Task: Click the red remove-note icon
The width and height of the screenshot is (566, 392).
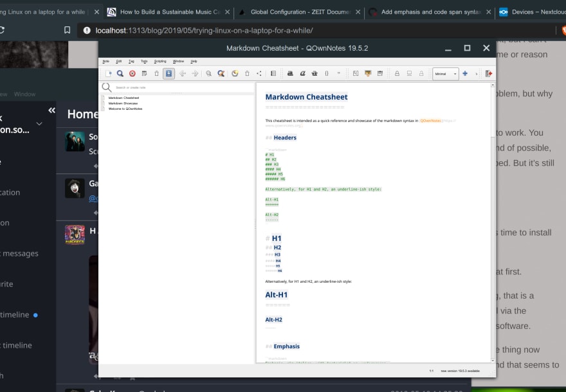Action: (132, 73)
